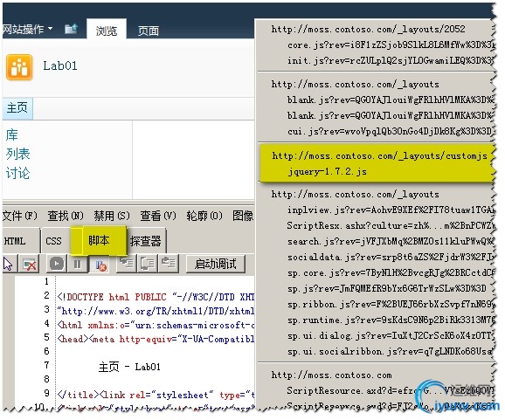505x420 pixels.
Task: Open the 网站操作 site actions dropdown
Action: [x=27, y=30]
